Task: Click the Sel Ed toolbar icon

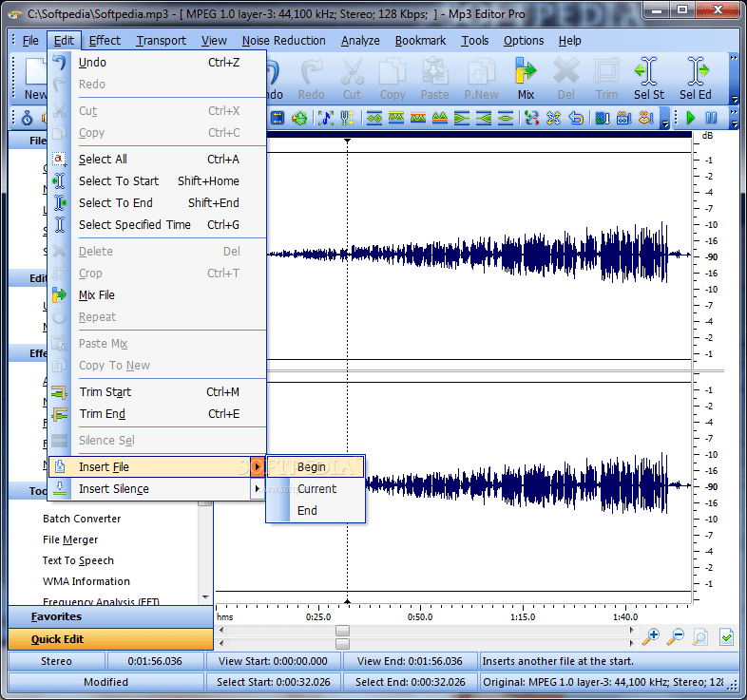Action: (x=696, y=78)
